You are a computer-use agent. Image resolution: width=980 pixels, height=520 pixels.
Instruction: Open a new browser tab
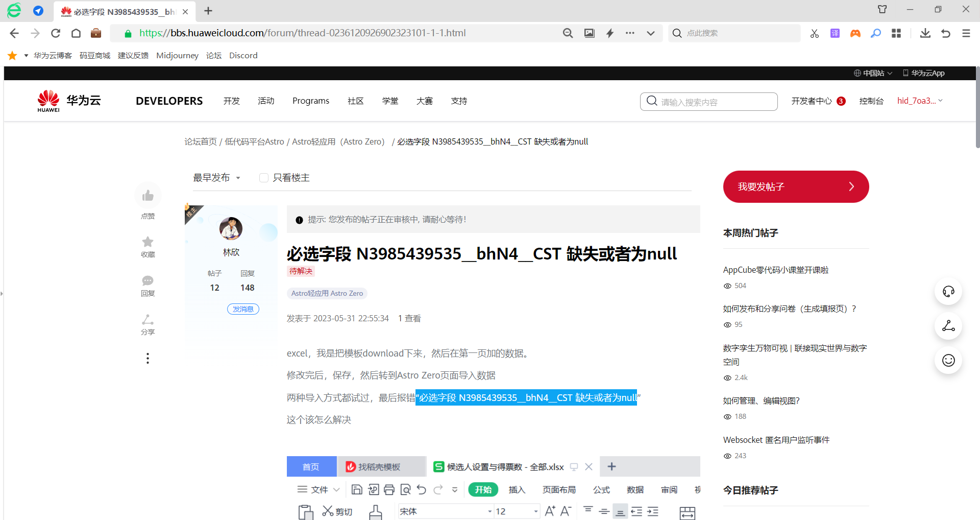pos(208,11)
